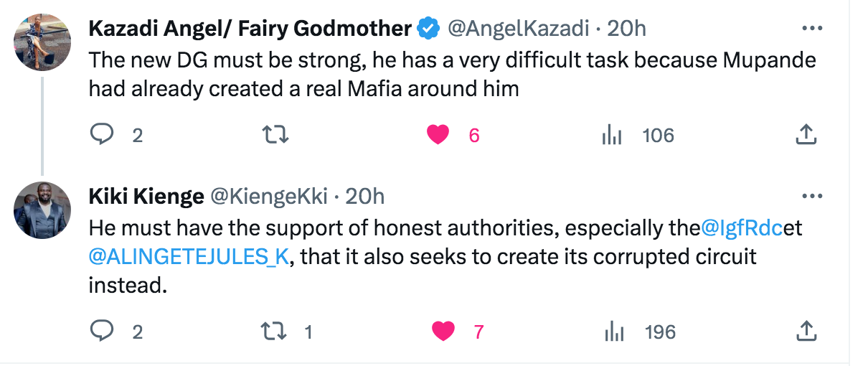Open Kazadi Angel/ Fairy Godmother display name
This screenshot has height=366, width=868.
250,29
